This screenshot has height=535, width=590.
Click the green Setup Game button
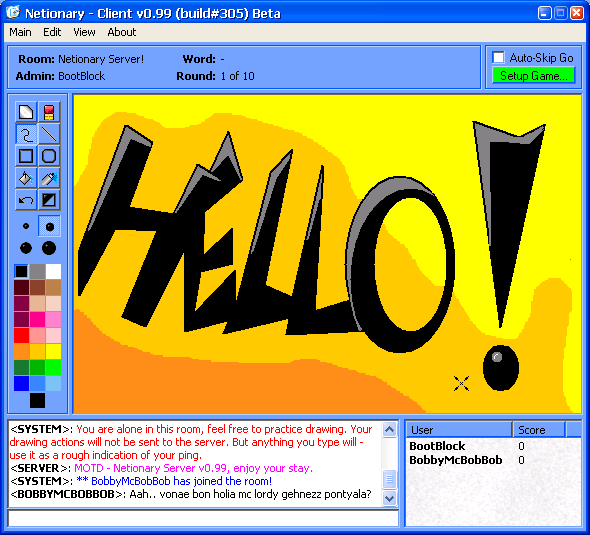pos(534,76)
